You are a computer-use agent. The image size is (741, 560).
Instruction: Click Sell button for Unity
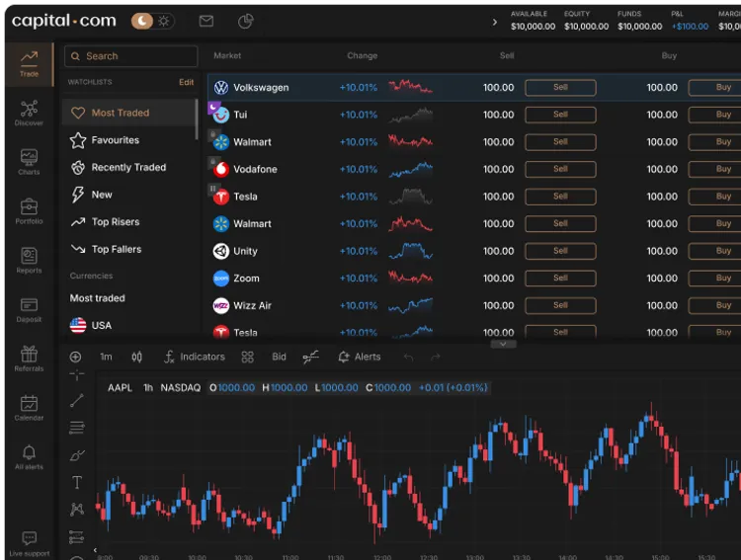click(560, 251)
